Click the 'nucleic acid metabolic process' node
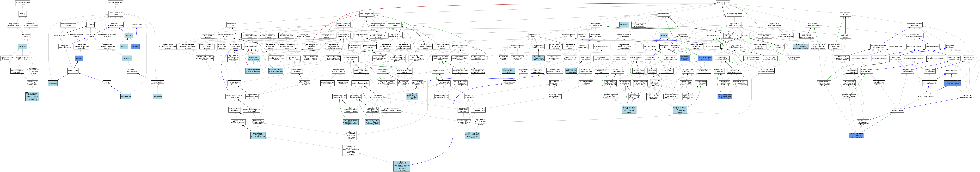Viewport: 980px width, 172px height. (x=293, y=58)
